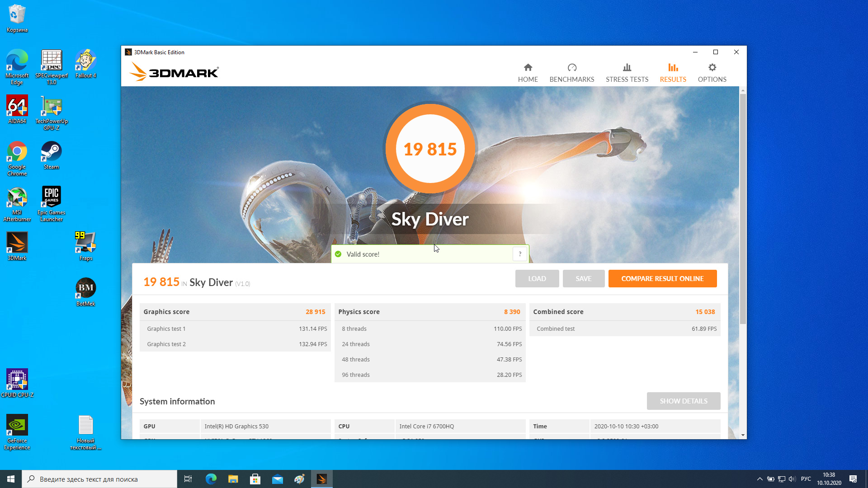Click the 24 threads row
The image size is (868, 488).
click(430, 344)
